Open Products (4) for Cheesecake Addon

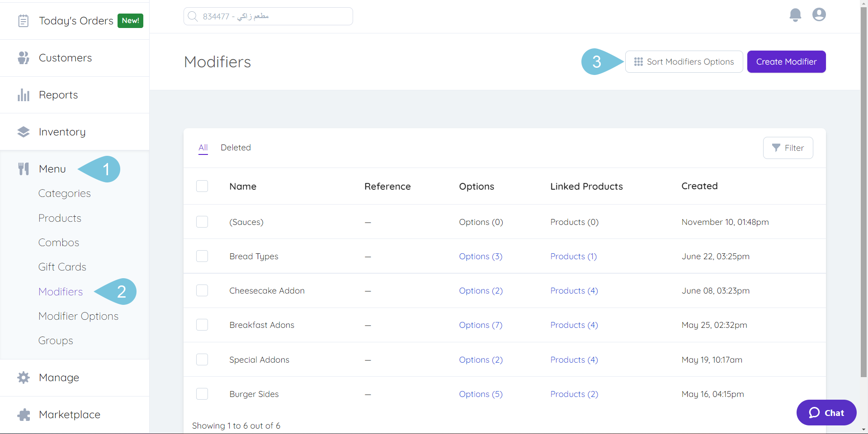click(574, 290)
